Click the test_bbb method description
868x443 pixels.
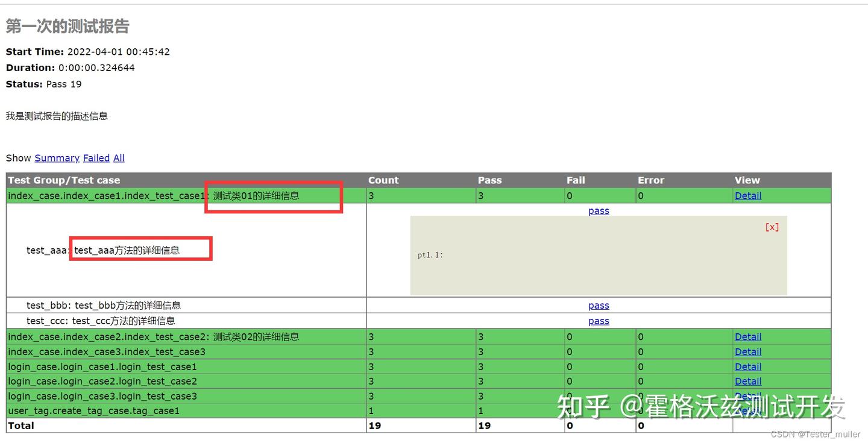pyautogui.click(x=128, y=306)
